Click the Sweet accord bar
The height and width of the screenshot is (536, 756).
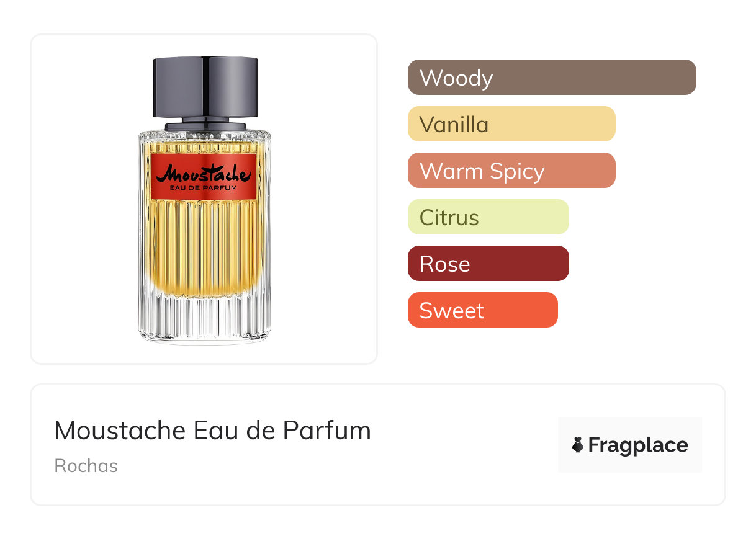pos(483,310)
